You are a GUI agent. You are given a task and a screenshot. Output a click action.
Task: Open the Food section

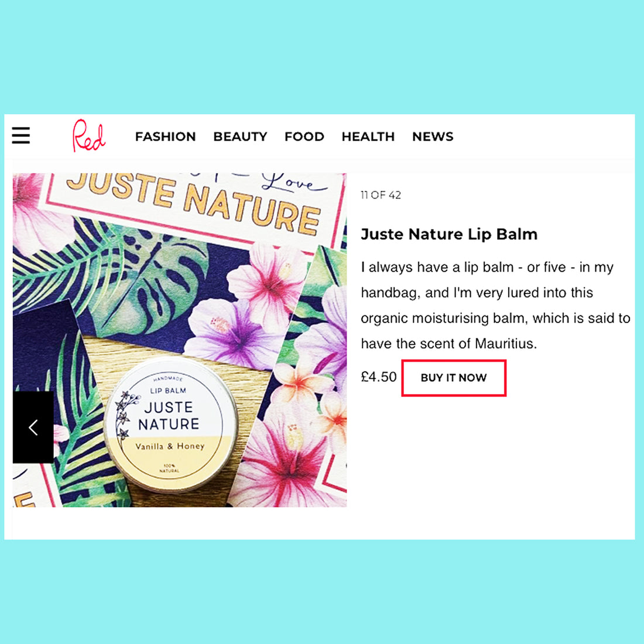point(304,136)
